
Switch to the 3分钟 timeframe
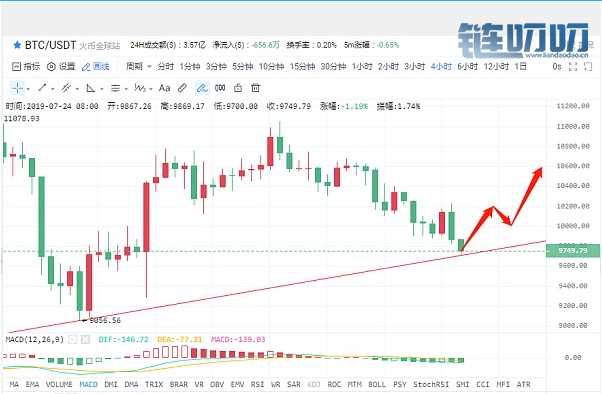pyautogui.click(x=216, y=66)
